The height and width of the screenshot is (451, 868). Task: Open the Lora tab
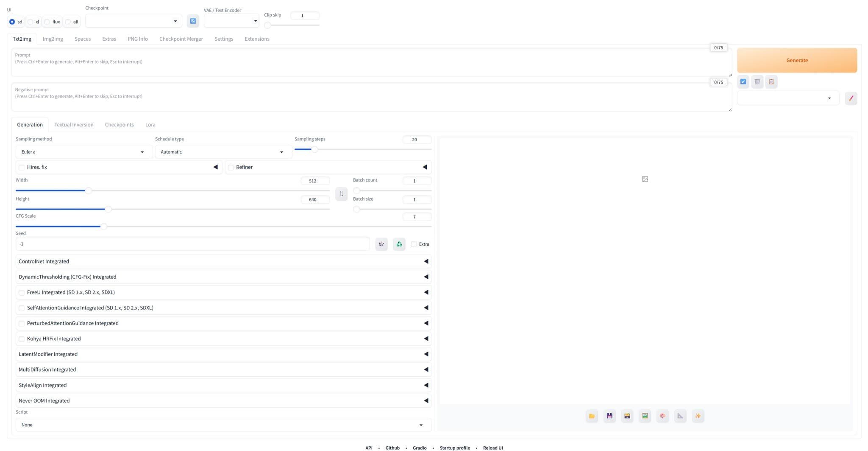pos(150,125)
